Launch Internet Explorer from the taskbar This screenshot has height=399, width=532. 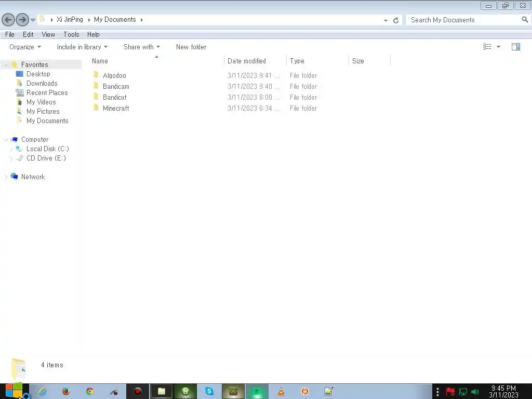tap(42, 392)
